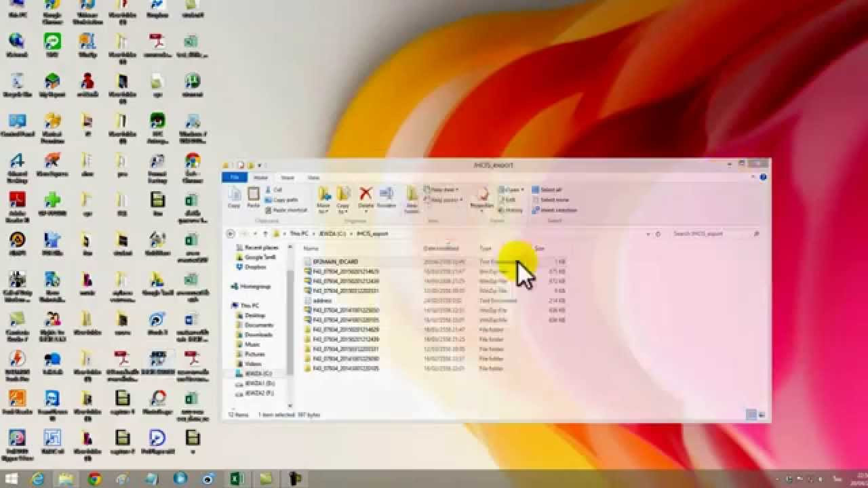Open the File tab
The width and height of the screenshot is (868, 488).
tap(235, 178)
